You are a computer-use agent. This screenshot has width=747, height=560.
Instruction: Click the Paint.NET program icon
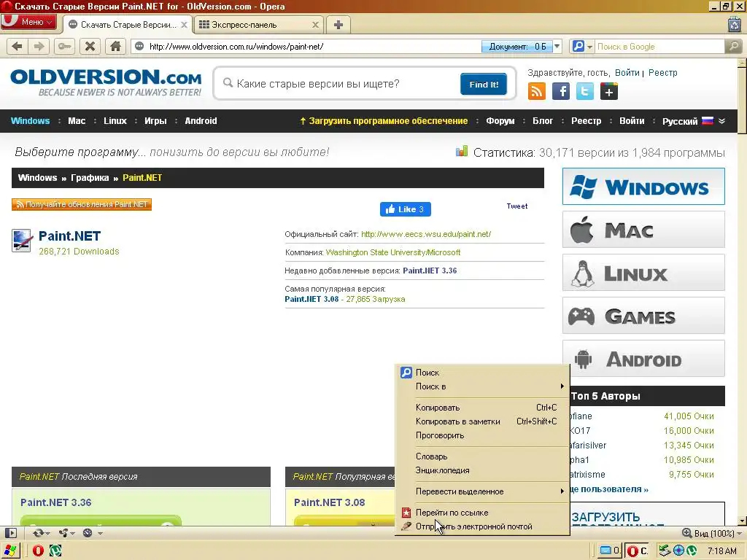tap(22, 241)
